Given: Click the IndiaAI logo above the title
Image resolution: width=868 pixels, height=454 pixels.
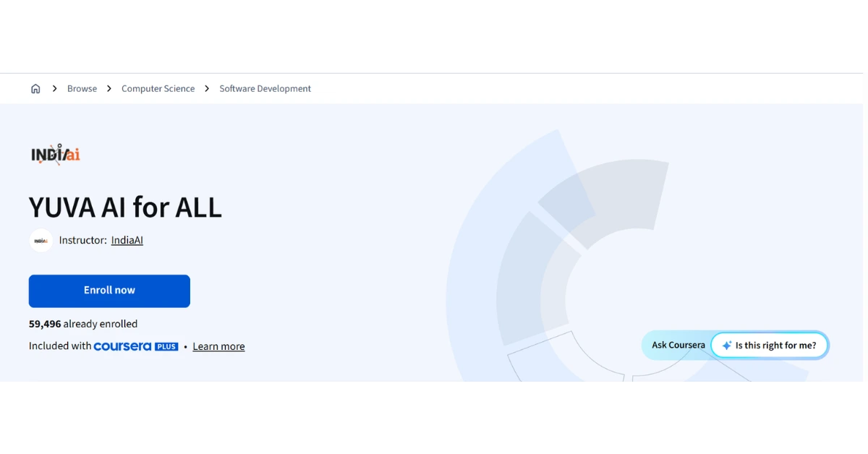Looking at the screenshot, I should pos(56,154).
